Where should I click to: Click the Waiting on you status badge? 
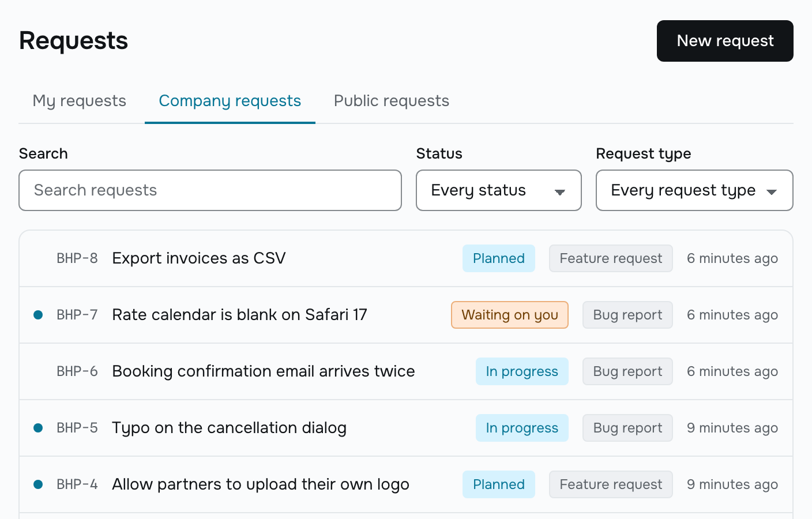[x=510, y=315]
